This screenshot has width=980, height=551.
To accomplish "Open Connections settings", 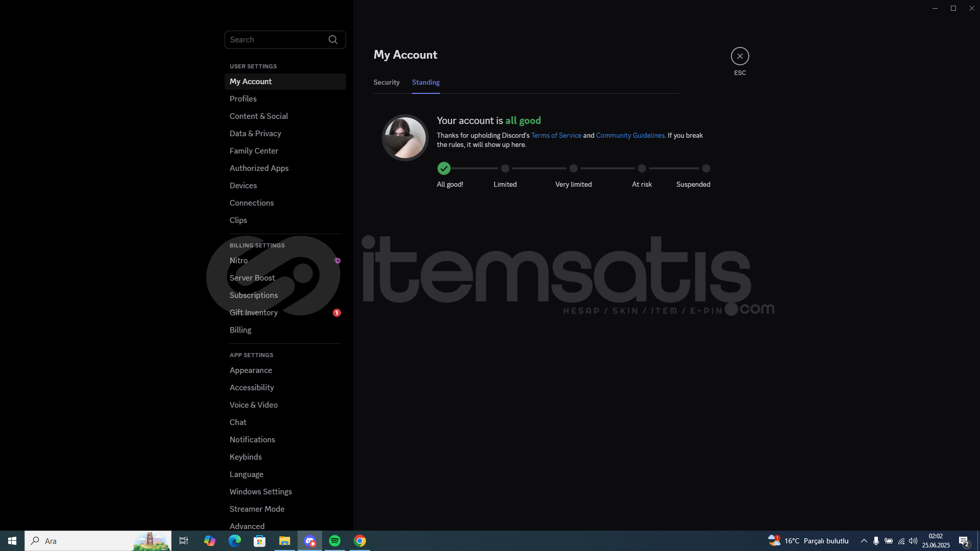I will coord(285,203).
